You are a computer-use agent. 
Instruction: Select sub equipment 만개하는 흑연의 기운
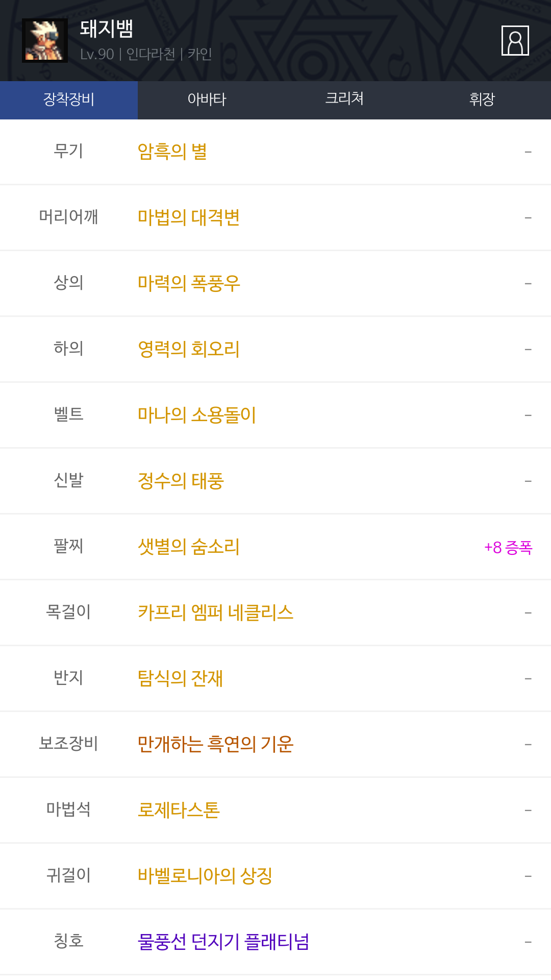point(215,744)
